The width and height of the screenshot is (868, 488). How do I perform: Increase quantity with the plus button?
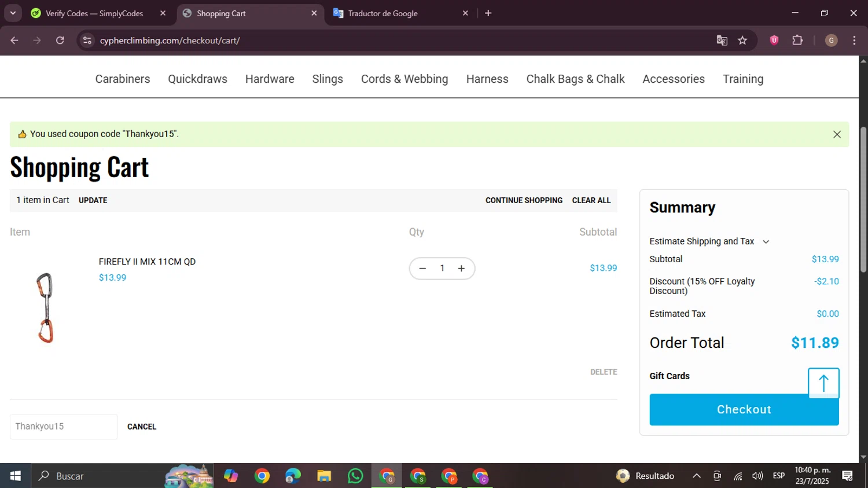461,269
